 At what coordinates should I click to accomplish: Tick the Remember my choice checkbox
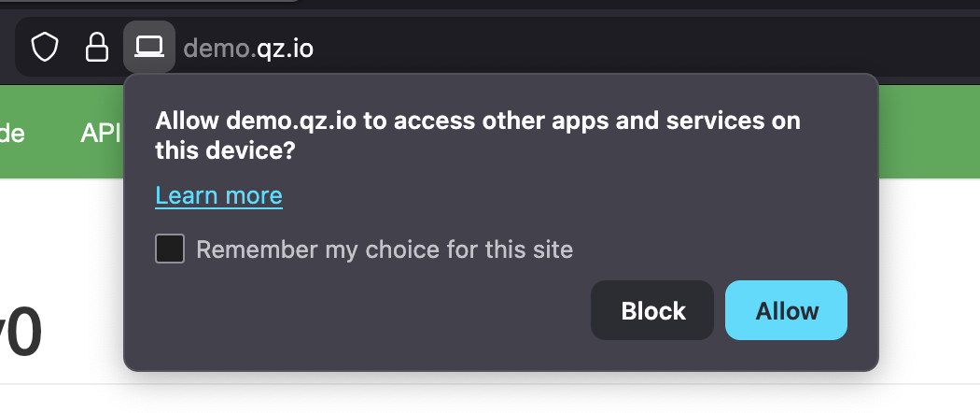[x=170, y=249]
